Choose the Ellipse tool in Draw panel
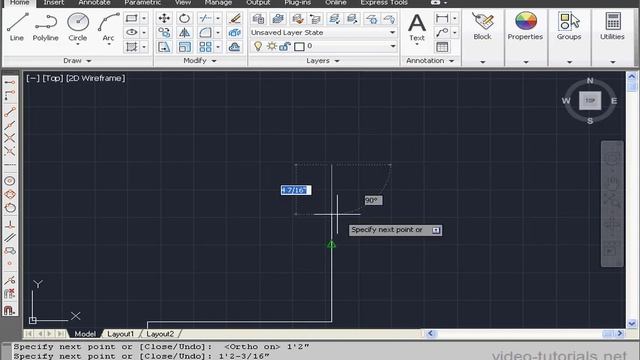Screen dimensions: 640x360 pos(131,32)
